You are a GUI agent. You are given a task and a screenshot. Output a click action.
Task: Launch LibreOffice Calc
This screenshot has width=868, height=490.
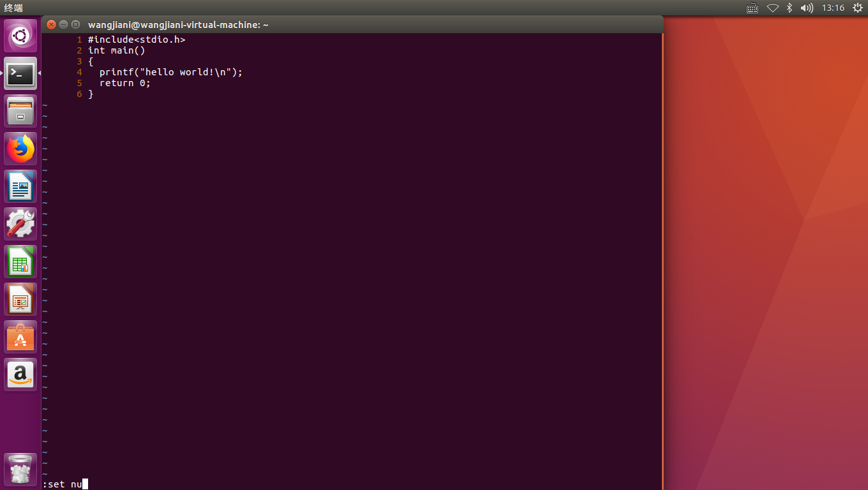coord(20,262)
